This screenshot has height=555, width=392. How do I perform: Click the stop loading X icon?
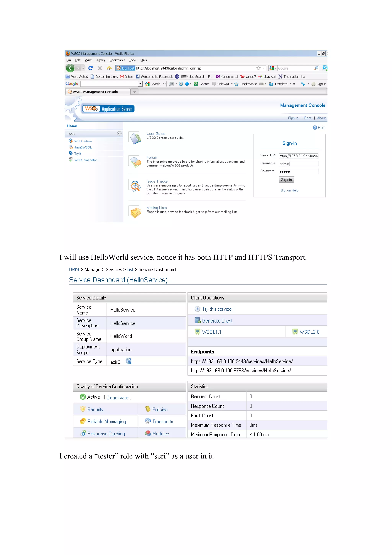click(x=100, y=68)
